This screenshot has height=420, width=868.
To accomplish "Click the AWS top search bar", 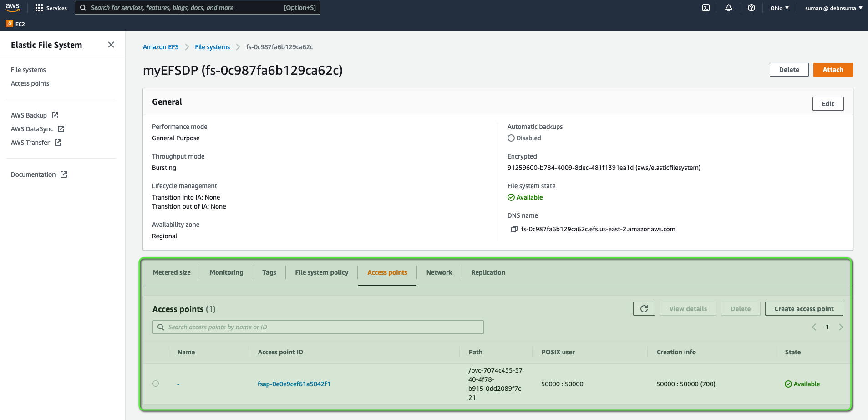I will [198, 8].
